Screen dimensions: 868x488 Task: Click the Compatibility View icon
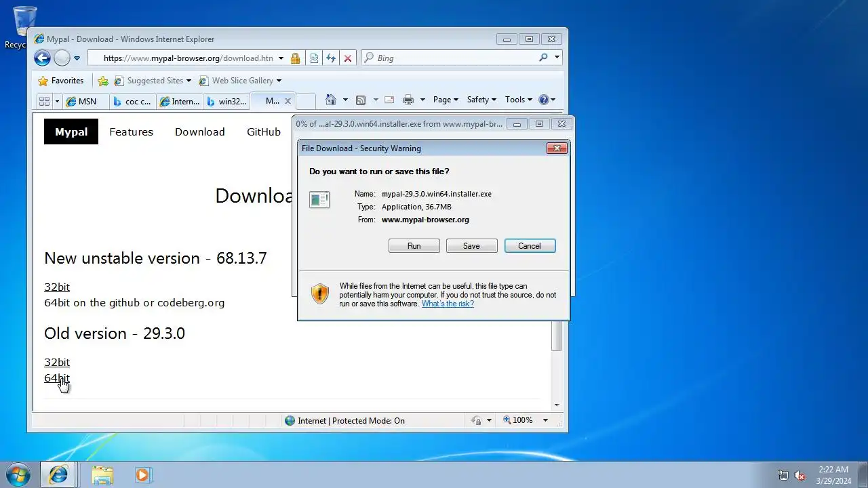click(314, 58)
